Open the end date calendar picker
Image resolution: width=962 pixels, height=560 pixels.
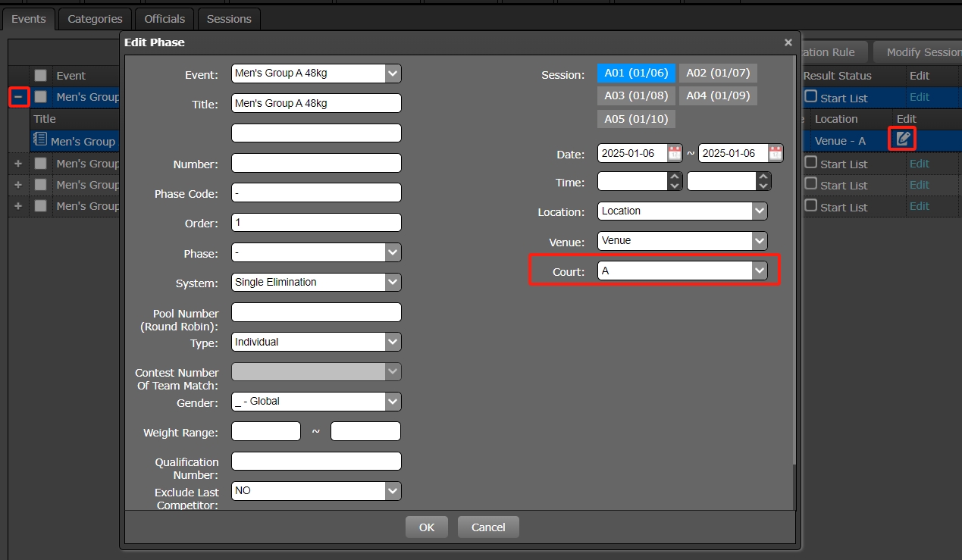tap(775, 153)
